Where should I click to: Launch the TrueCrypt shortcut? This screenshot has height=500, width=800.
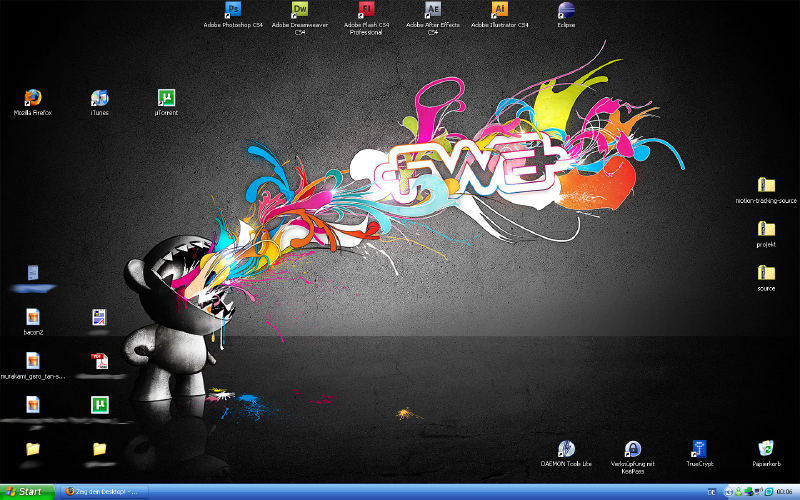pyautogui.click(x=699, y=453)
